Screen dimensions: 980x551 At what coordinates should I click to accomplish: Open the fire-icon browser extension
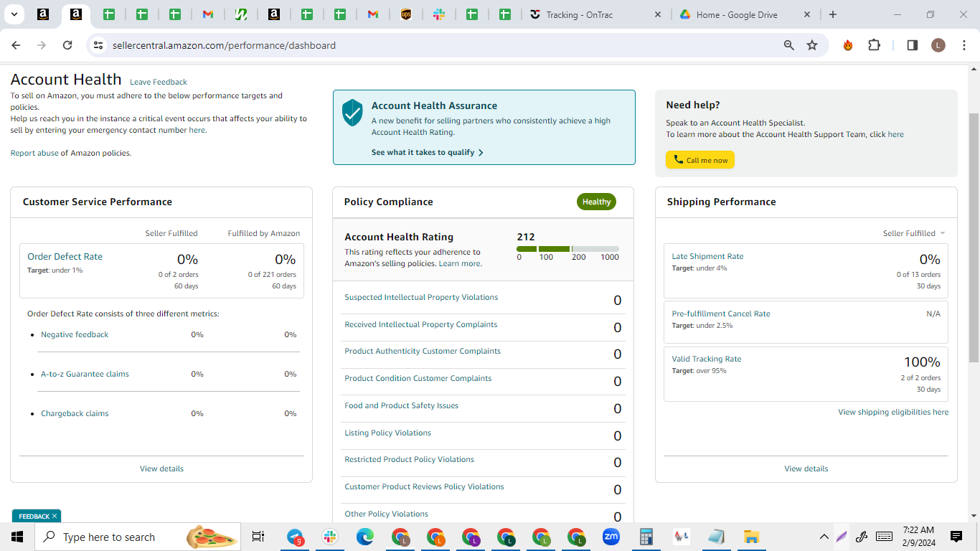[848, 45]
